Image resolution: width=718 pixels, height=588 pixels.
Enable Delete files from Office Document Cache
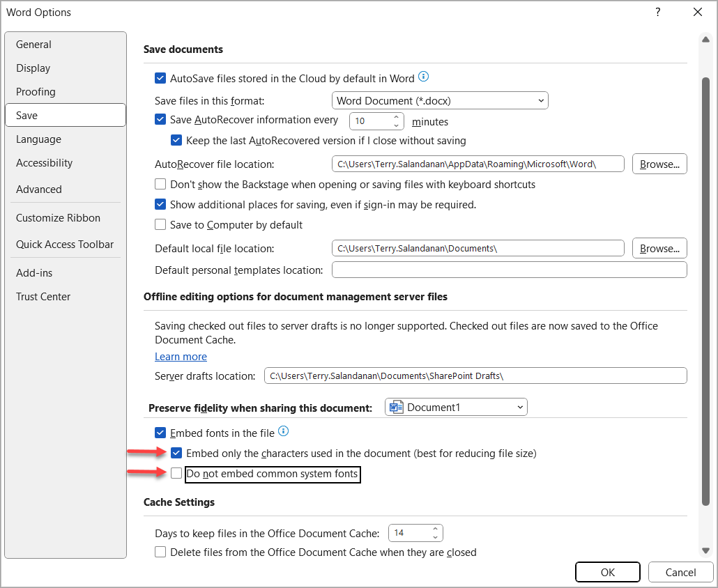click(x=160, y=552)
